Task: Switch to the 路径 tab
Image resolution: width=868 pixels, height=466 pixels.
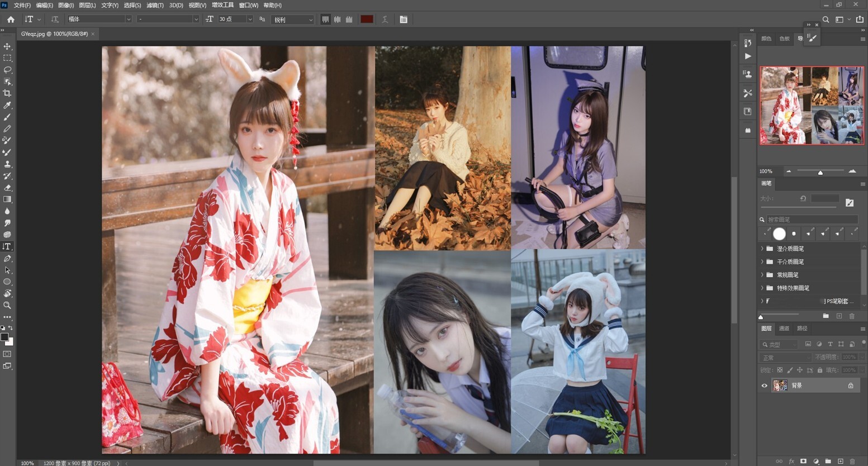Action: [802, 329]
